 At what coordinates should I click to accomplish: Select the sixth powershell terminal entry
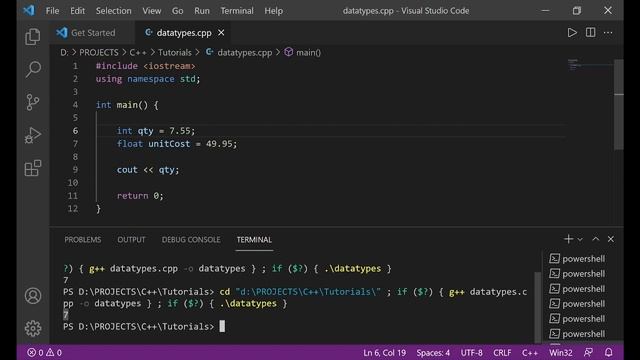[x=577, y=334]
